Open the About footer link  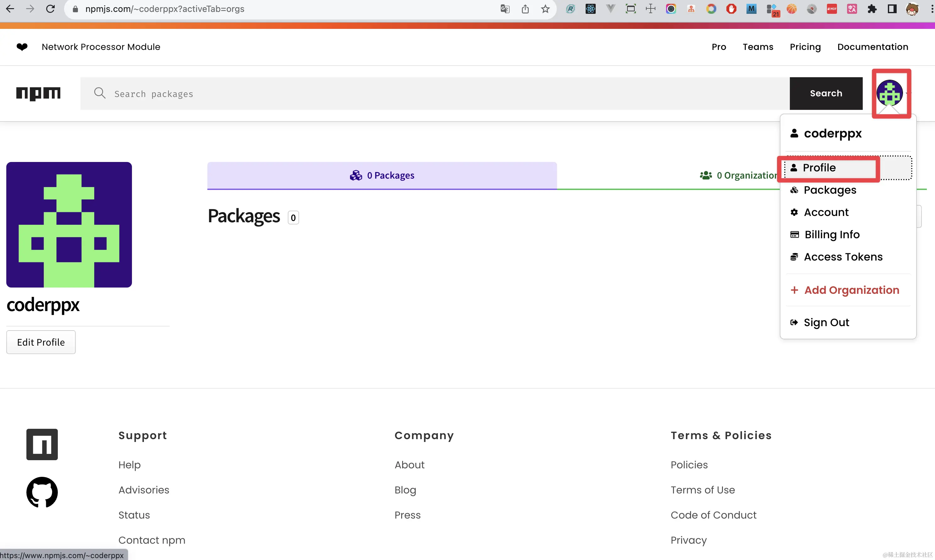(x=409, y=465)
